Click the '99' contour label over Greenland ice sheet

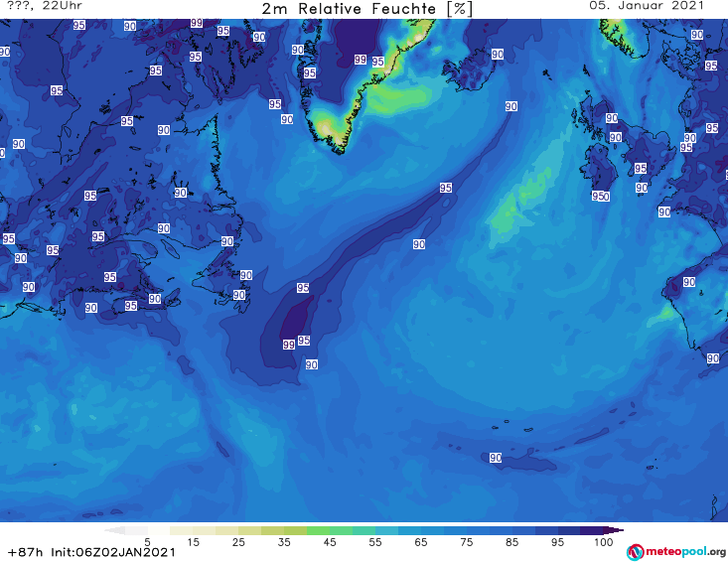click(x=361, y=60)
